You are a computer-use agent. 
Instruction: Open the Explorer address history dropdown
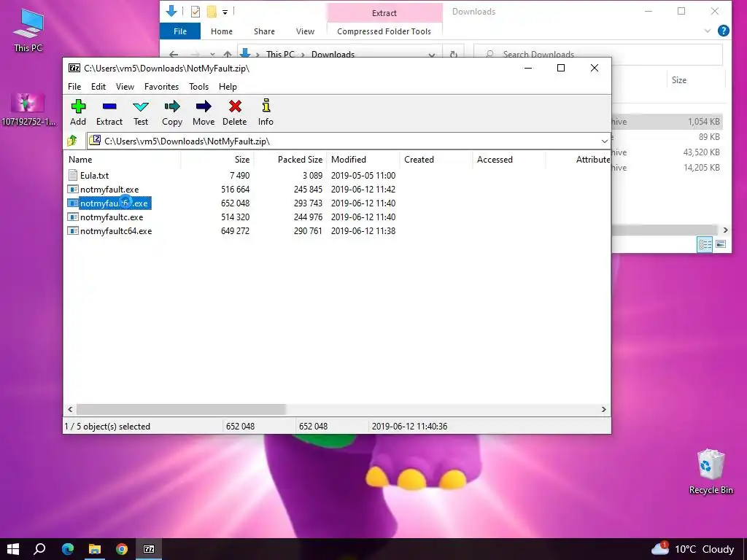432,54
